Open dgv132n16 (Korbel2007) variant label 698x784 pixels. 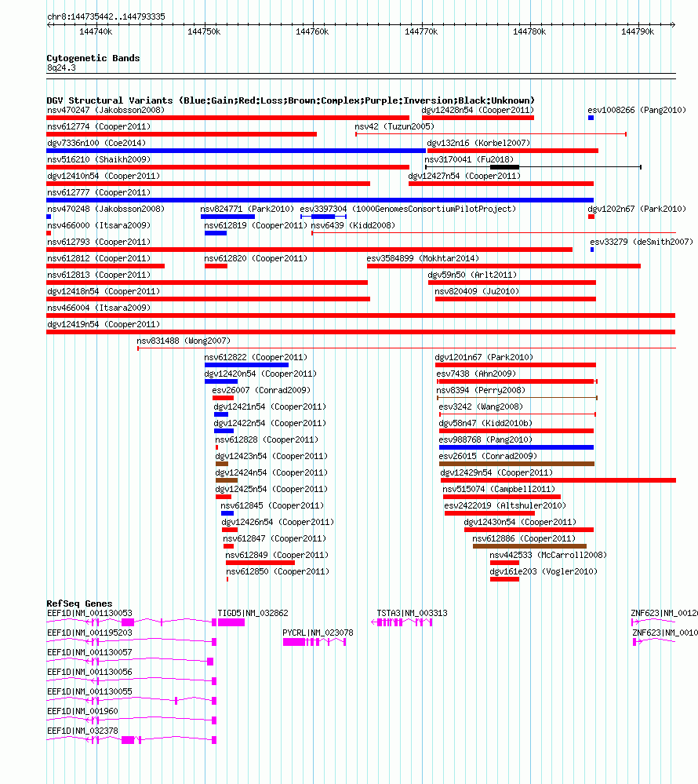coord(478,143)
